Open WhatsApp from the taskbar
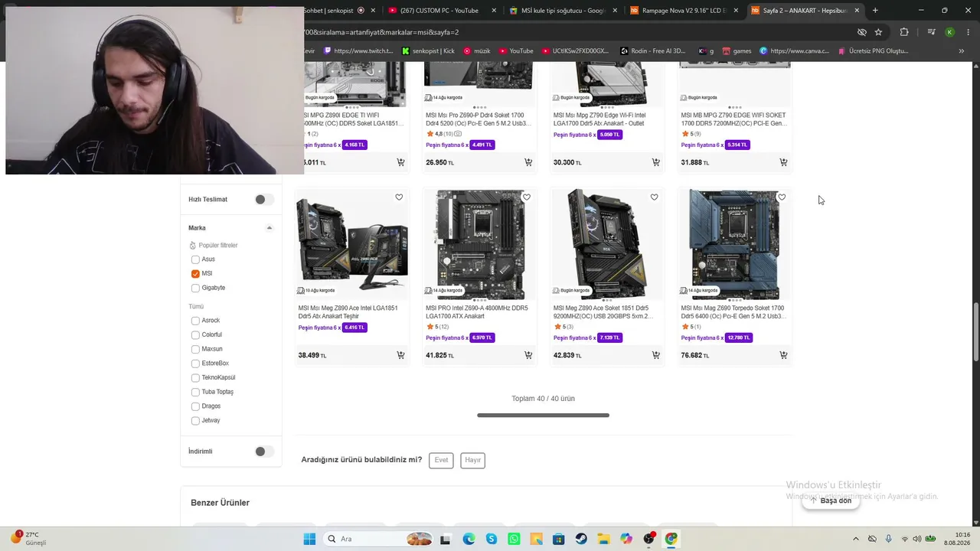980x551 pixels. point(514,539)
